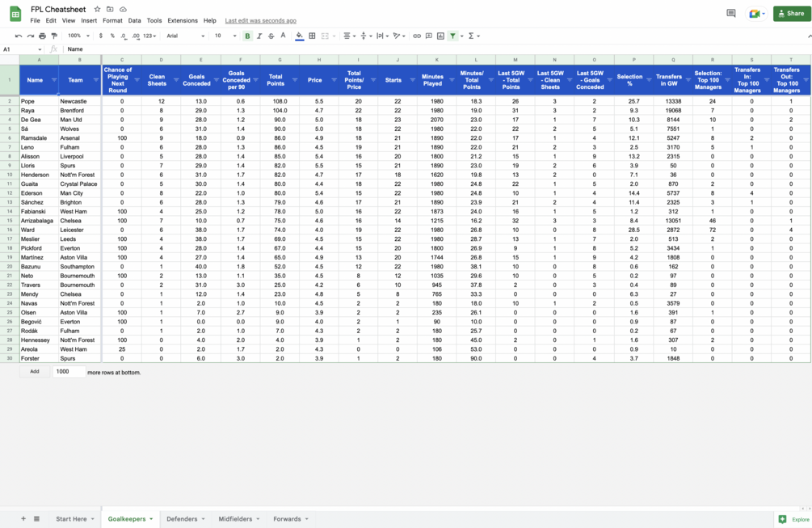
Task: Open filter for Clean Sheets column
Action: (x=176, y=80)
